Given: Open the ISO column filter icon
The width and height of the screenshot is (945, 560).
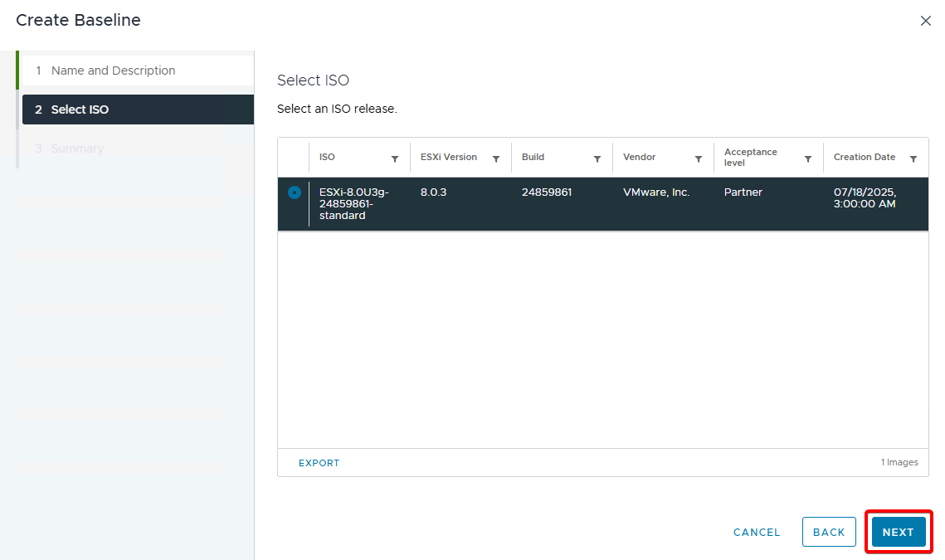Looking at the screenshot, I should pyautogui.click(x=395, y=158).
